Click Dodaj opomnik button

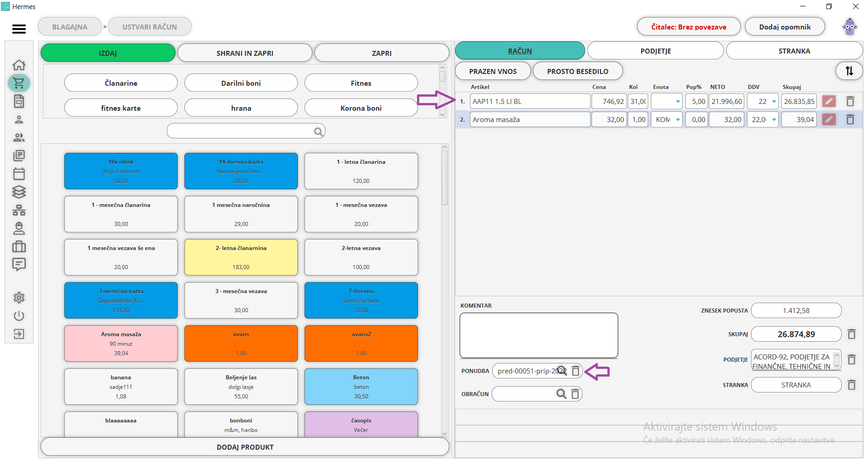(785, 27)
